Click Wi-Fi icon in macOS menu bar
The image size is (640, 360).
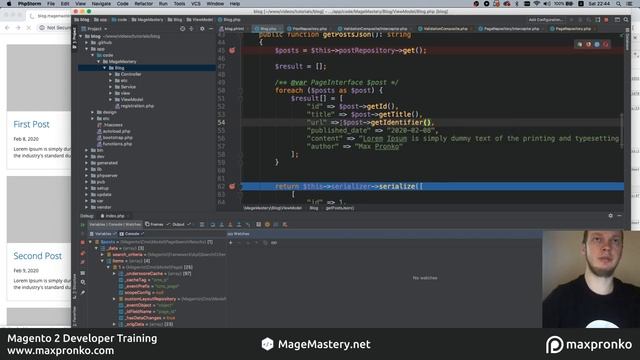(x=537, y=4)
